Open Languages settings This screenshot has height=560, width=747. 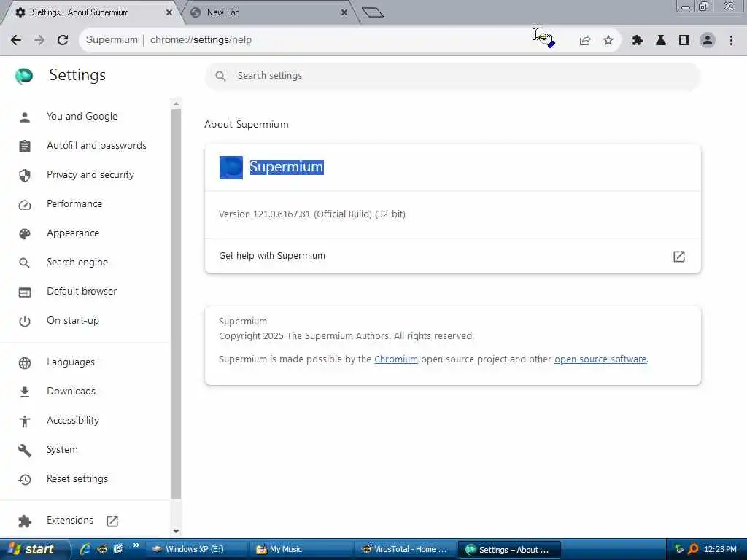(x=71, y=362)
